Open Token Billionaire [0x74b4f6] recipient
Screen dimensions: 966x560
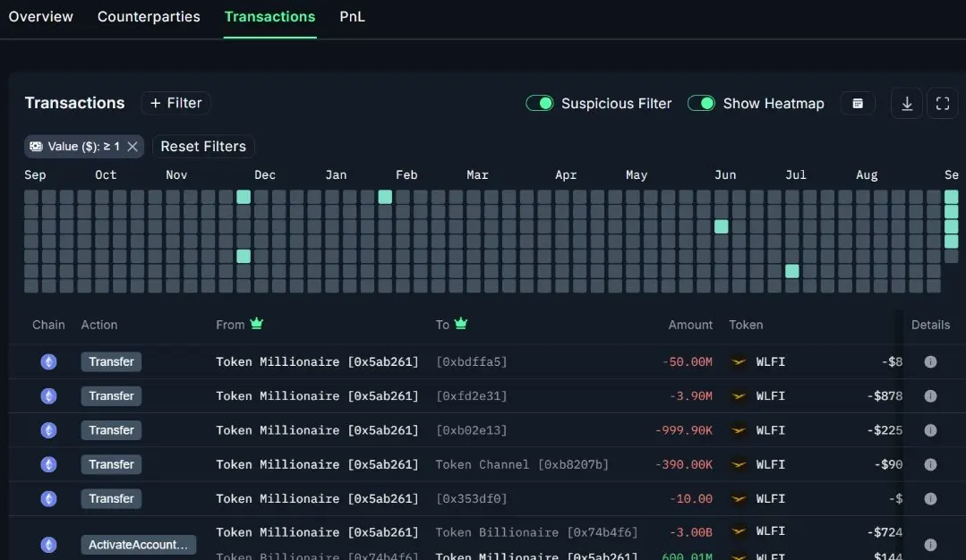pos(536,532)
